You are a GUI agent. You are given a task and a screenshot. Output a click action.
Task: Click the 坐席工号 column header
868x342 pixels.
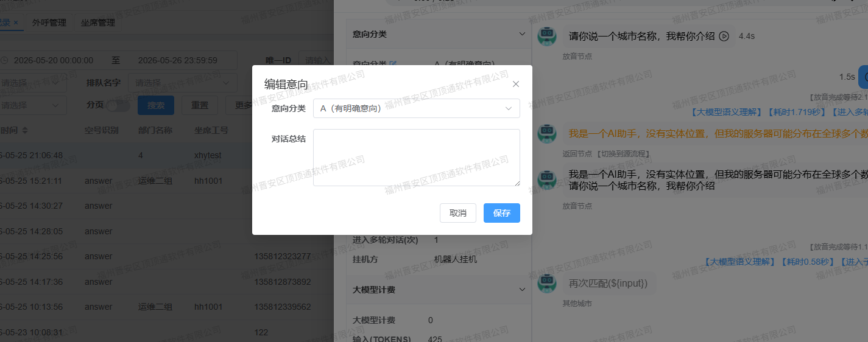point(211,130)
